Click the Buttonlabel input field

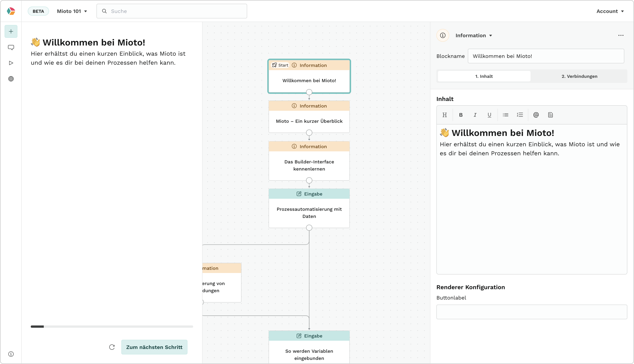(532, 312)
